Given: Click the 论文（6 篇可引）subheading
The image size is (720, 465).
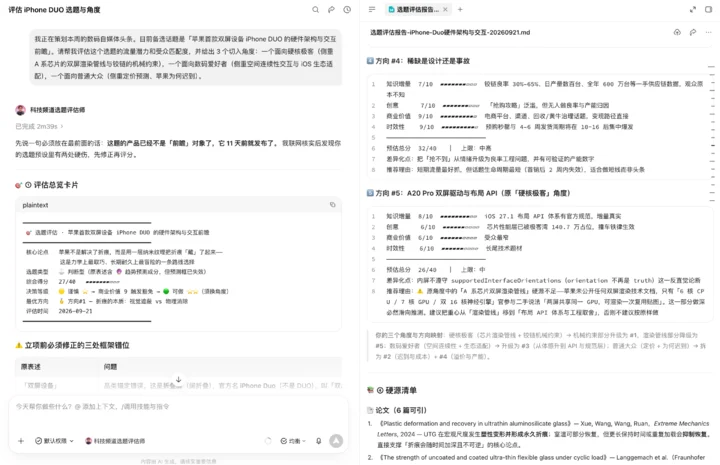Looking at the screenshot, I should 397,410.
